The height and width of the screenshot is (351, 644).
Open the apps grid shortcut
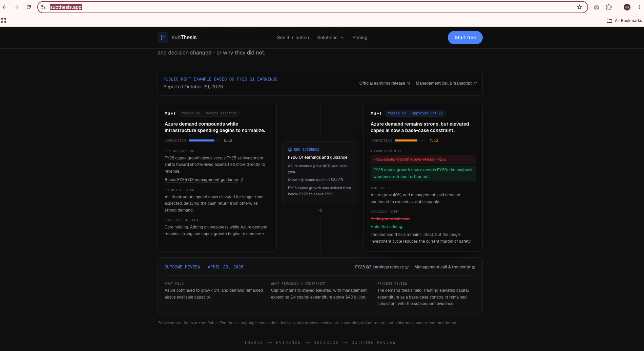(x=3, y=21)
